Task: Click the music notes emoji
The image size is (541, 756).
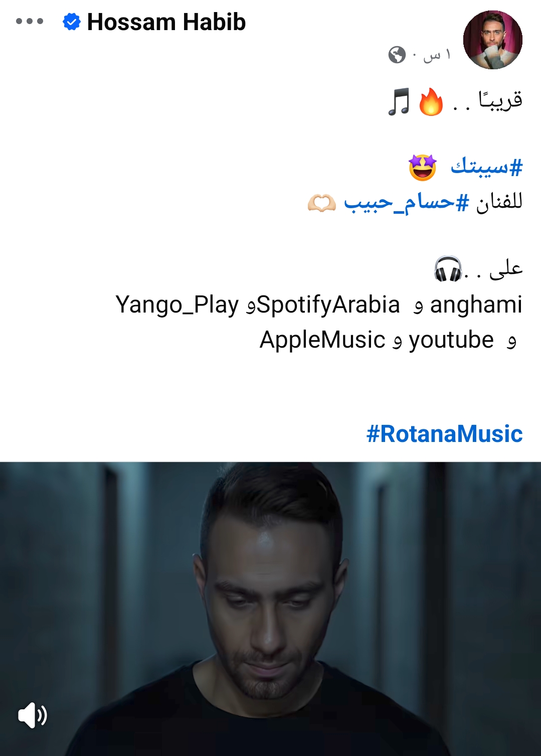Action: (x=399, y=102)
